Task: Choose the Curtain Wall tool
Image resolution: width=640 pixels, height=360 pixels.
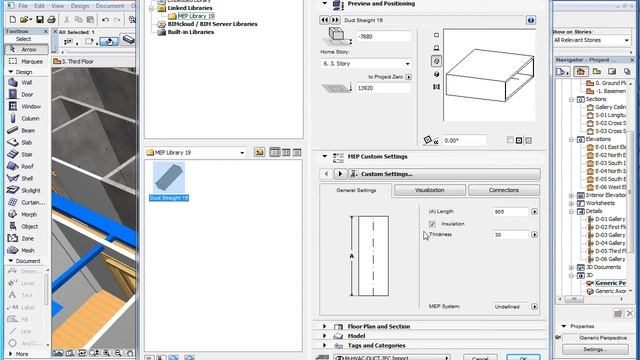Action: click(26, 202)
